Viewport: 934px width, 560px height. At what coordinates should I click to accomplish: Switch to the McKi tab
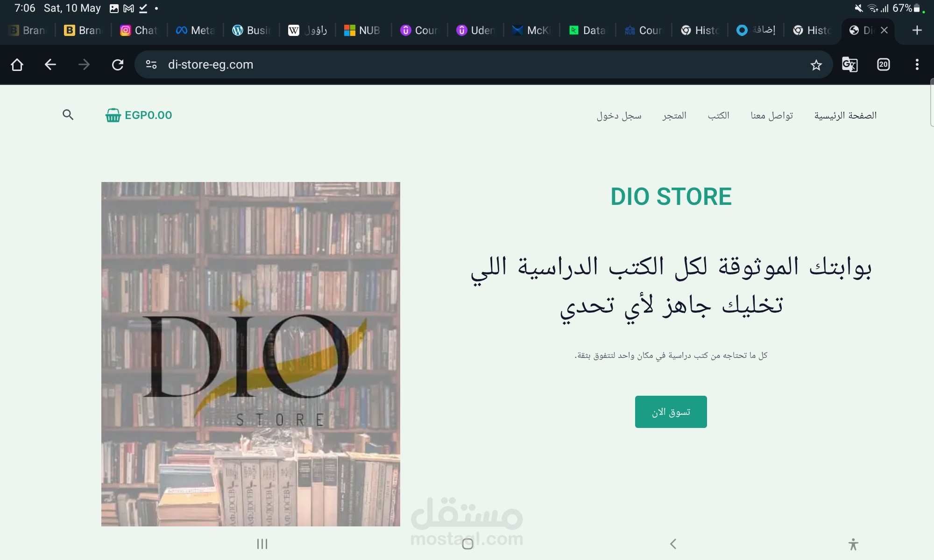click(x=531, y=30)
